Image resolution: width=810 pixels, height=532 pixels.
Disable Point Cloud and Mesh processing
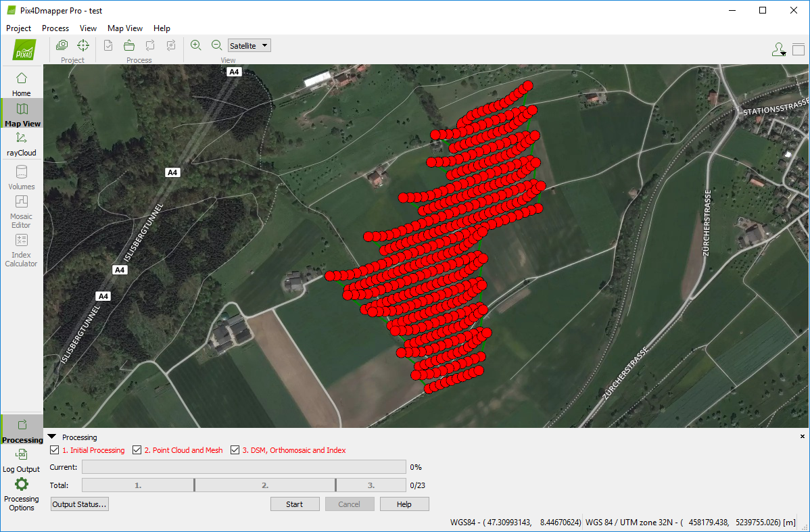pos(136,450)
